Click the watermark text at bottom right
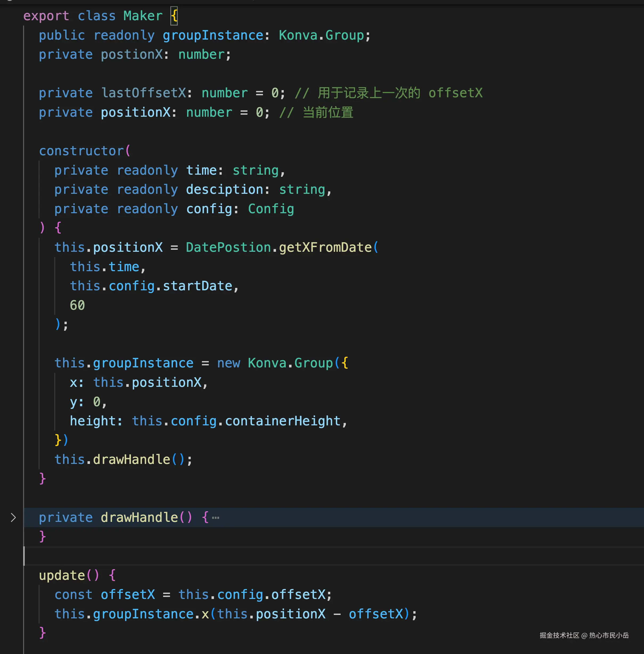The image size is (644, 654). pyautogui.click(x=584, y=635)
